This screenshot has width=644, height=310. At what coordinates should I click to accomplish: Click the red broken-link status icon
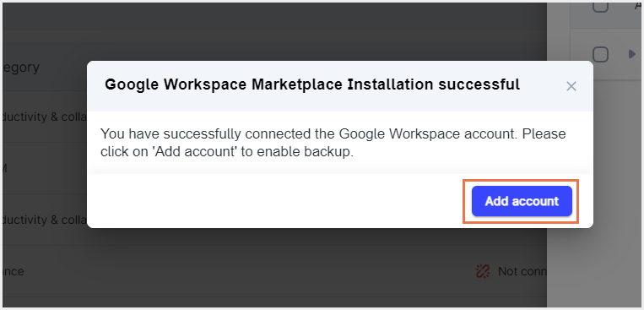(x=483, y=271)
